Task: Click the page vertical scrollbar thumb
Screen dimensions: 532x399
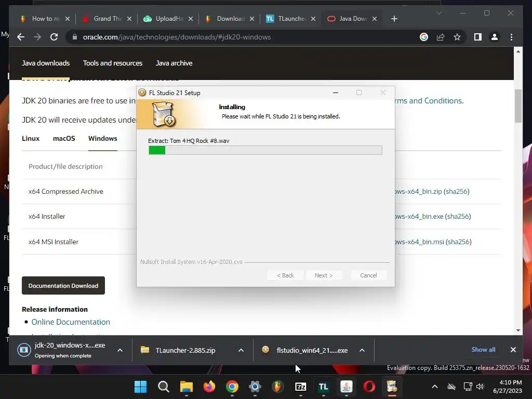Action: pos(518,106)
